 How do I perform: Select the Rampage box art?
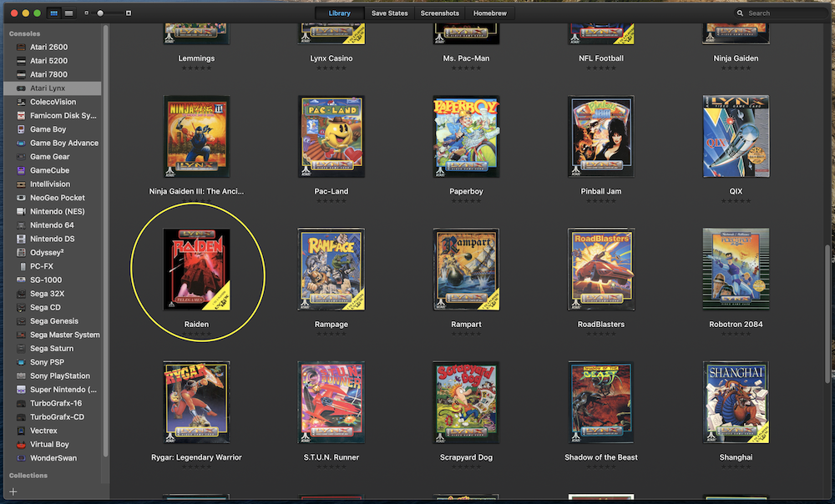click(331, 270)
